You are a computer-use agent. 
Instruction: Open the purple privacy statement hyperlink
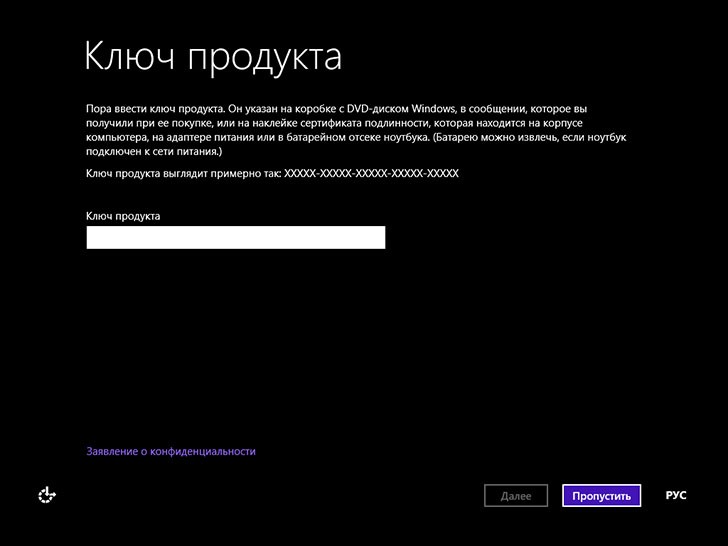[171, 451]
